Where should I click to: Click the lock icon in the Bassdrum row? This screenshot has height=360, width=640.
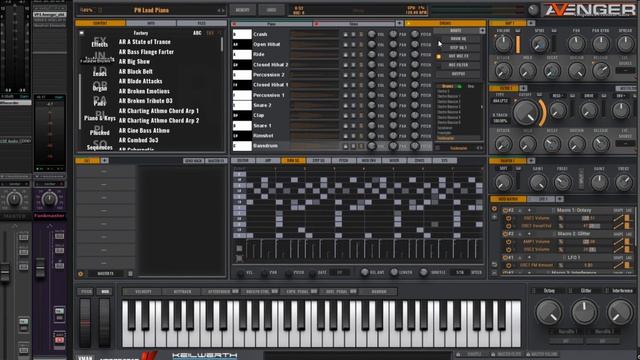click(345, 146)
